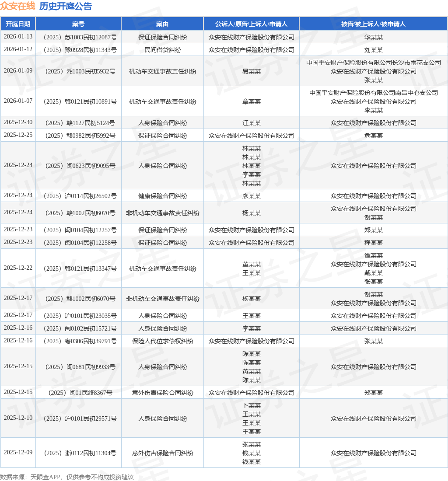Select case number 赣0121民初10891号
This screenshot has height=481, width=448.
tap(80, 101)
